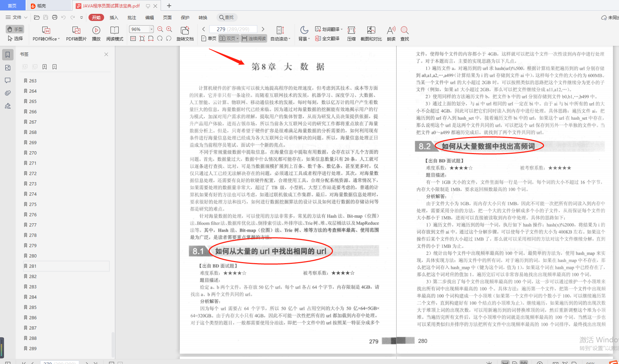The width and height of the screenshot is (619, 364).
Task: Convert the PDF to images with PDF转图片
Action: click(76, 34)
